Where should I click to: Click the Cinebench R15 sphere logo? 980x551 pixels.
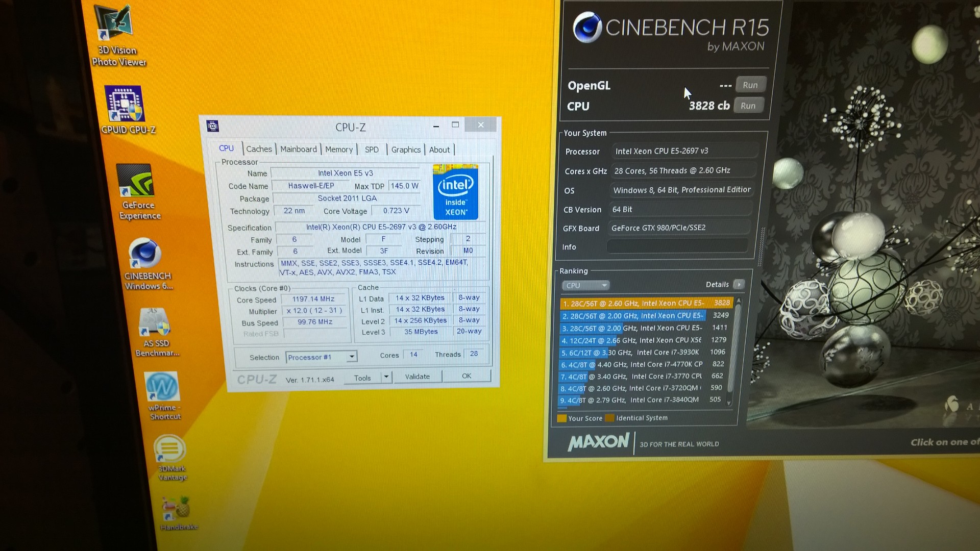point(587,27)
